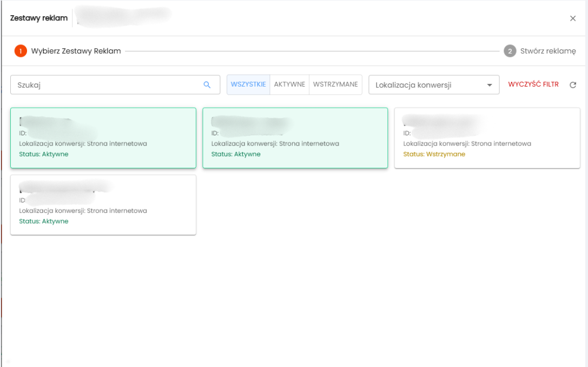Screen dimensions: 588x367
Task: Click the Zestawy reklam dialog title
Action: (39, 18)
